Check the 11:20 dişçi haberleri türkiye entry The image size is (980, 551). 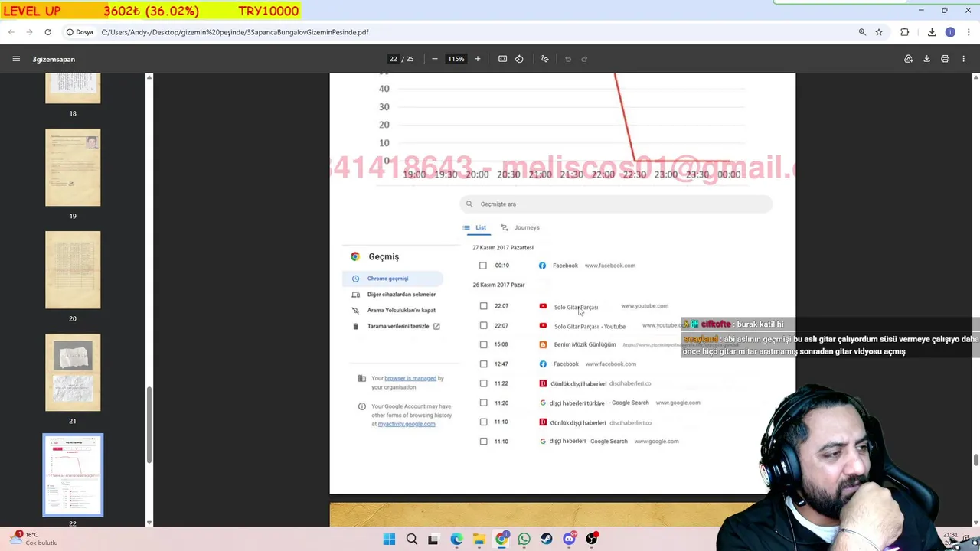point(483,403)
